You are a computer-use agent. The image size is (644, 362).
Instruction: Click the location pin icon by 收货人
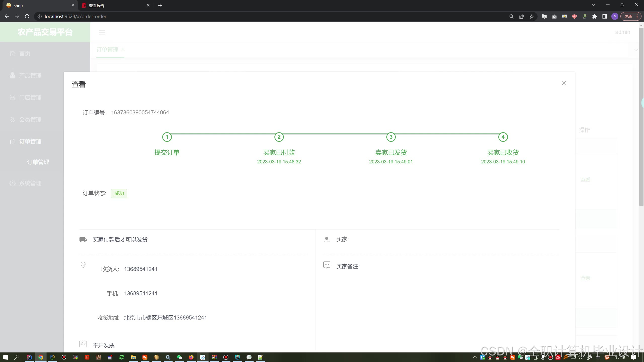[x=83, y=265]
